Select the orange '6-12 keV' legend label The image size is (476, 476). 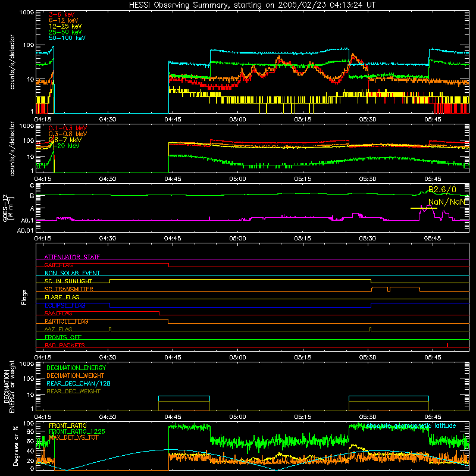point(64,20)
